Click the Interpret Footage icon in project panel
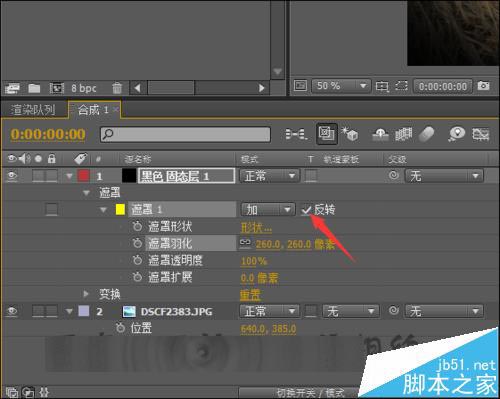This screenshot has height=399, width=500. (12, 88)
